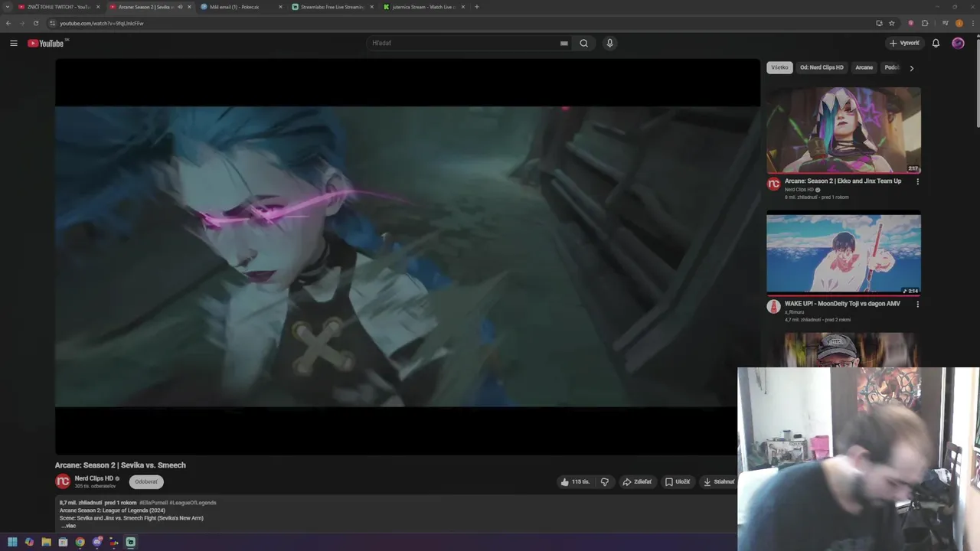The height and width of the screenshot is (551, 980).
Task: Click the Arcane video player
Action: pyautogui.click(x=407, y=256)
